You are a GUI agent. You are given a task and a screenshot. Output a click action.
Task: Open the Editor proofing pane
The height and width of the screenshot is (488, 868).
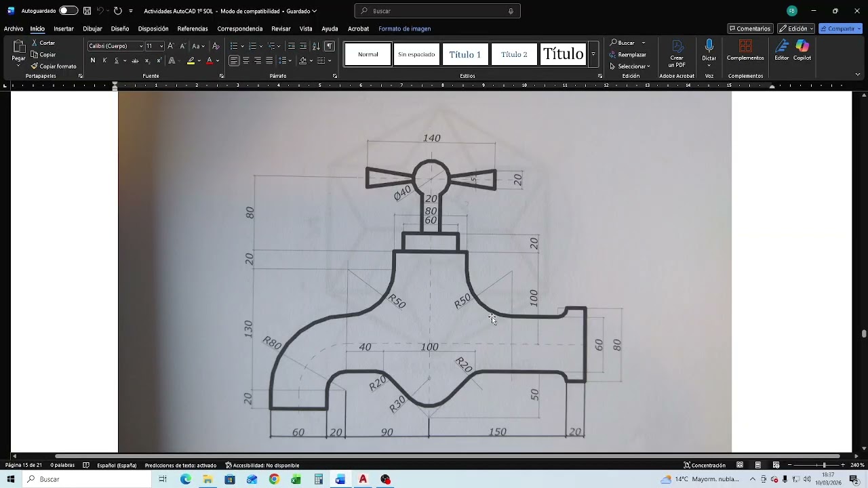pyautogui.click(x=782, y=50)
